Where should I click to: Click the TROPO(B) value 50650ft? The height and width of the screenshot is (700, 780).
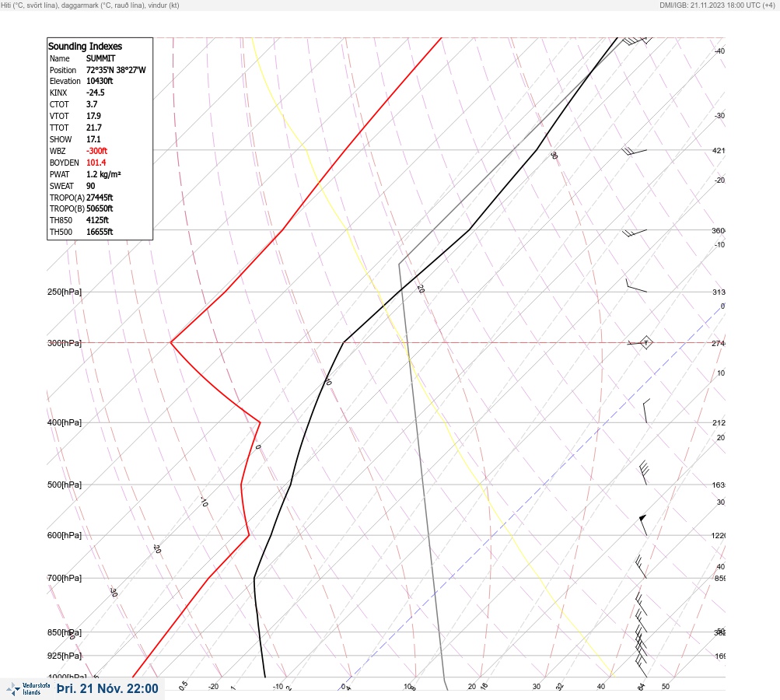pos(100,208)
